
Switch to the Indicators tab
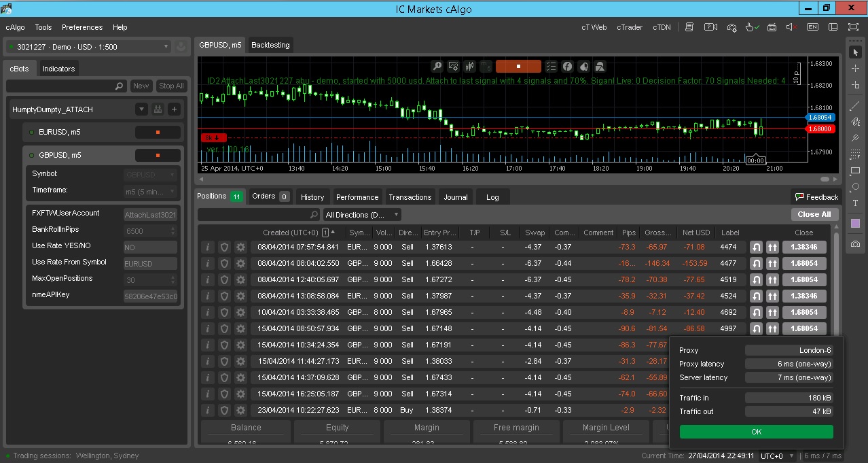(x=58, y=69)
